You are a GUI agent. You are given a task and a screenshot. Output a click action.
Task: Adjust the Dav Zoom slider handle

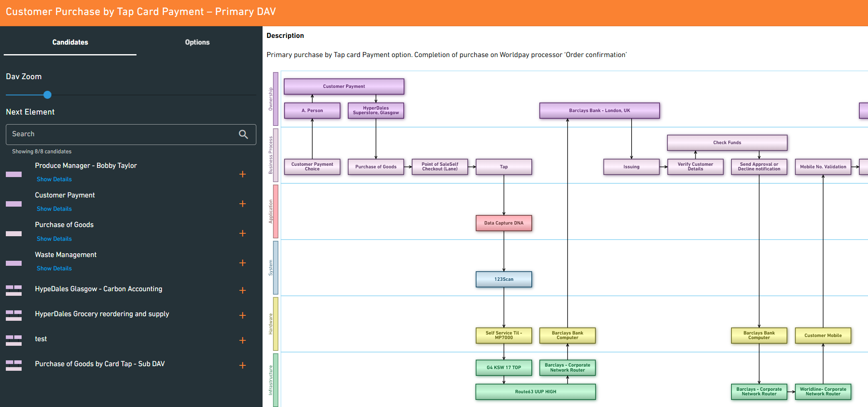(x=47, y=95)
